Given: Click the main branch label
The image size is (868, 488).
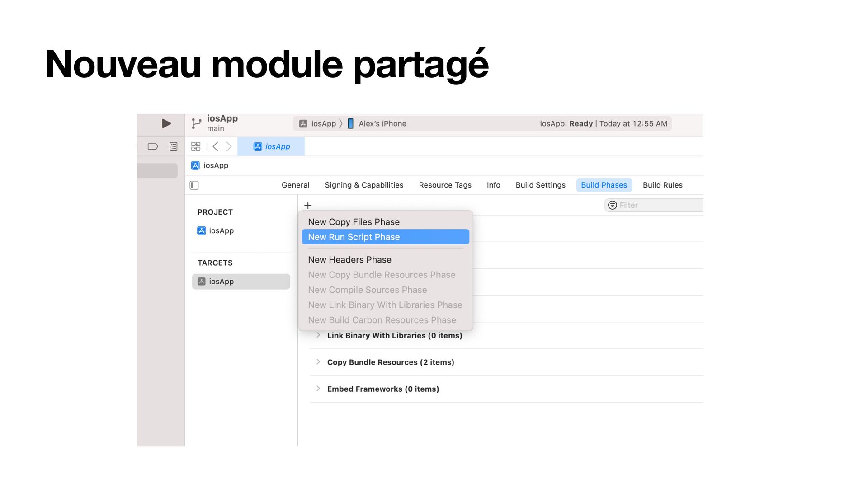Looking at the screenshot, I should pos(216,129).
